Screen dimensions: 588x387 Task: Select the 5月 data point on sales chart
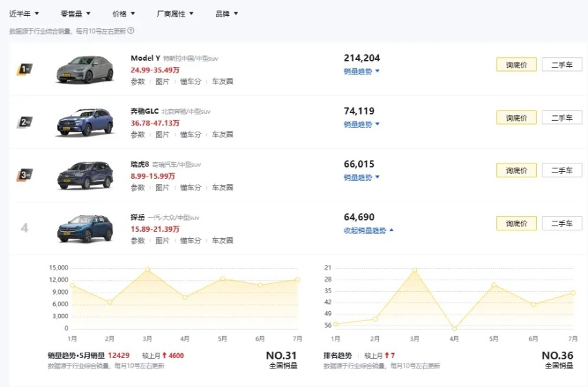[222, 279]
